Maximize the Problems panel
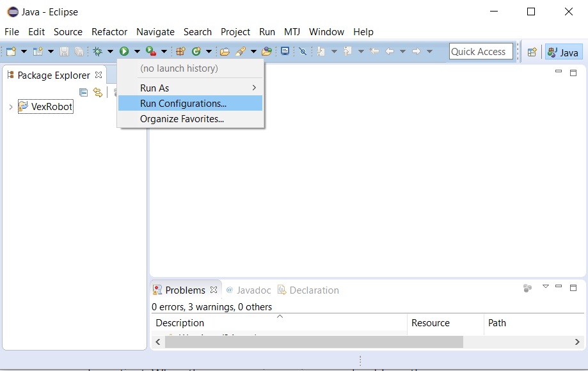Screen dimensions: 588x371 tap(573, 288)
